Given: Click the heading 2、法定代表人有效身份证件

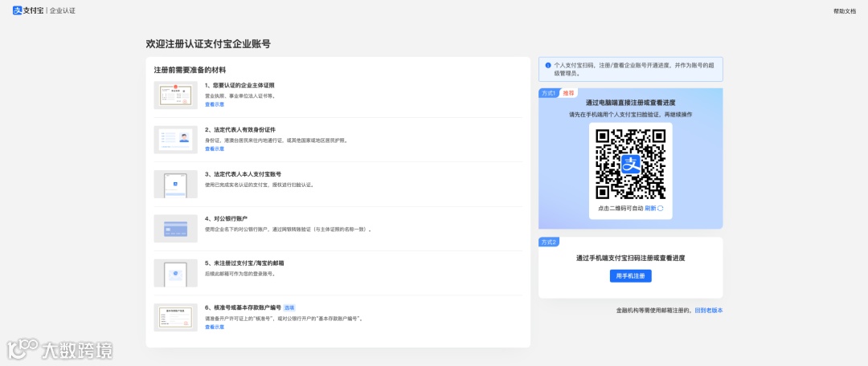Looking at the screenshot, I should click(240, 129).
